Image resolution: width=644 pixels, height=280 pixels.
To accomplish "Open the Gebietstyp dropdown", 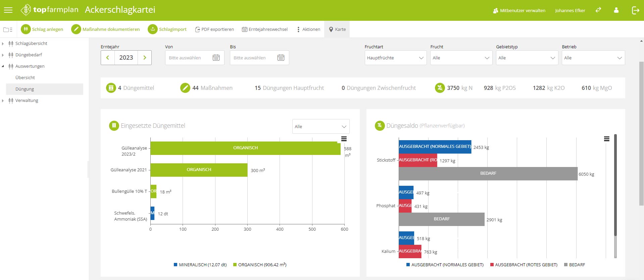I will (527, 58).
